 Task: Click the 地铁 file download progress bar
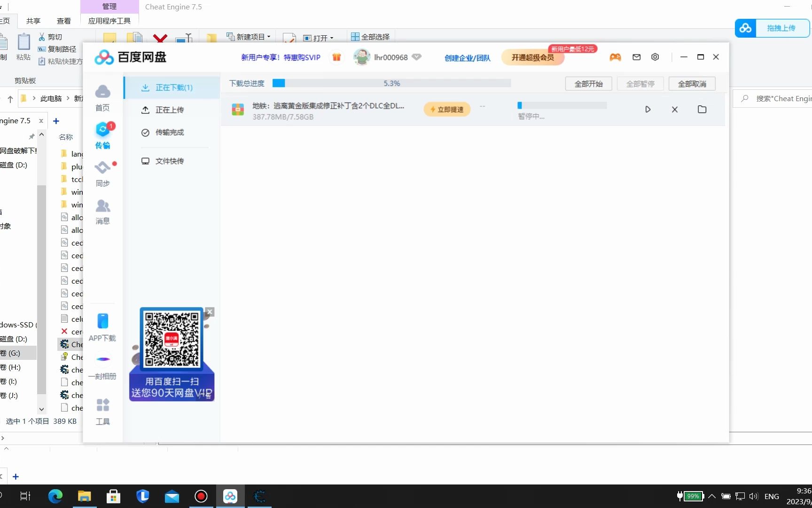[x=562, y=105]
